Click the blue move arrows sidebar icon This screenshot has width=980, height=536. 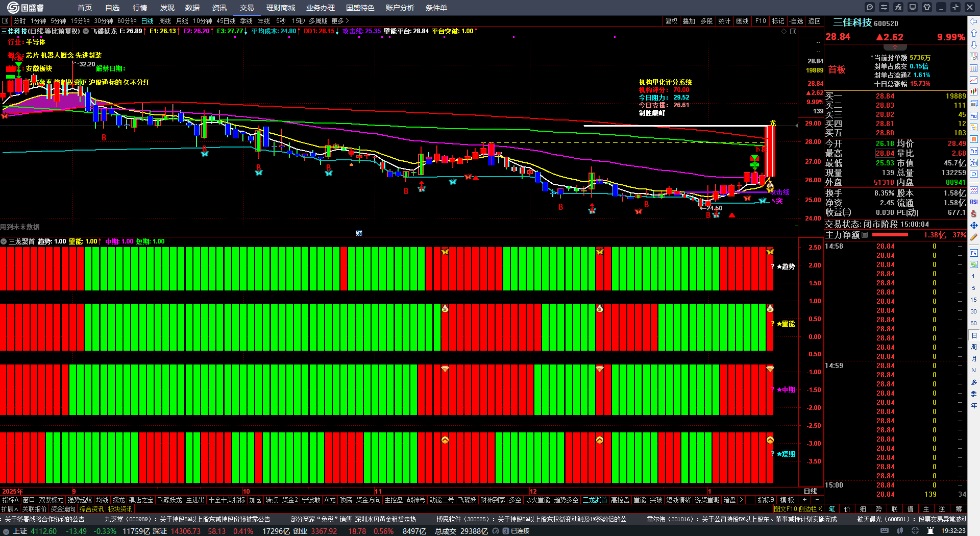tap(974, 225)
